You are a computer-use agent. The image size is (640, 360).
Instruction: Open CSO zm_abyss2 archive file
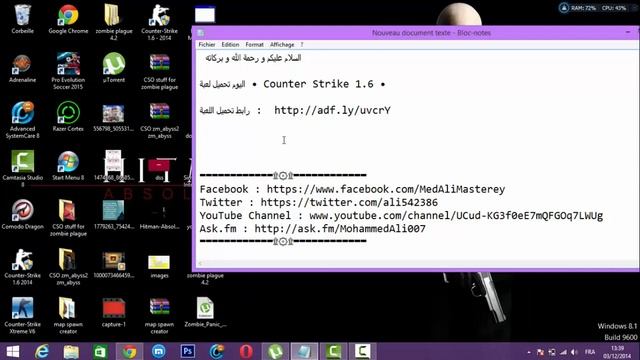(x=159, y=120)
